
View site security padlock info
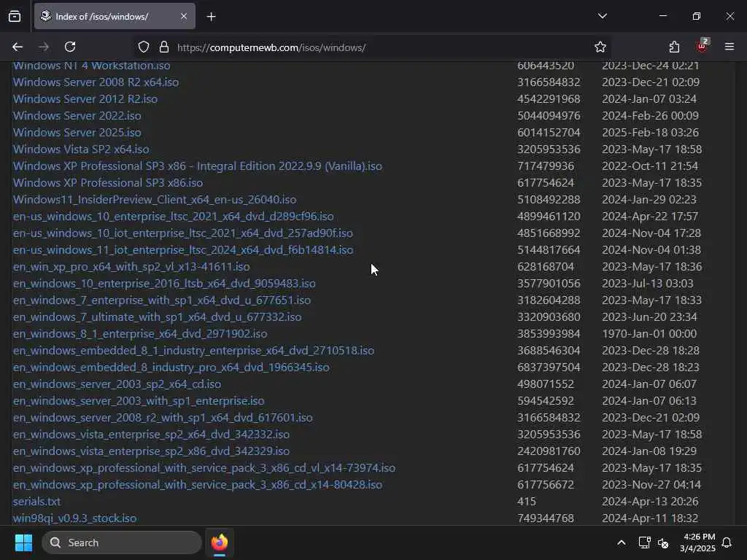click(164, 47)
